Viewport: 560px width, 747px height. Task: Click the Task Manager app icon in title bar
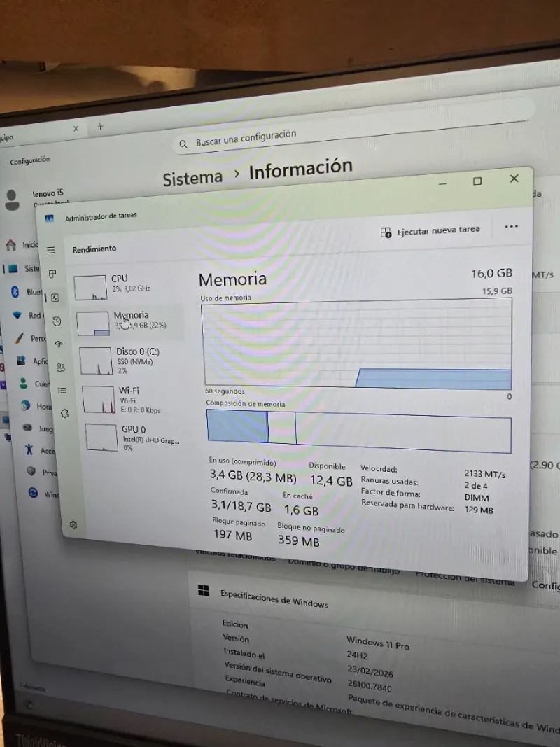(50, 218)
